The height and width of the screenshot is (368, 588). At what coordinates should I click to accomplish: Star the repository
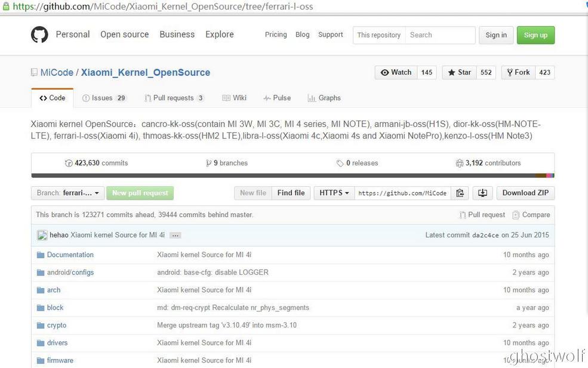pos(460,72)
